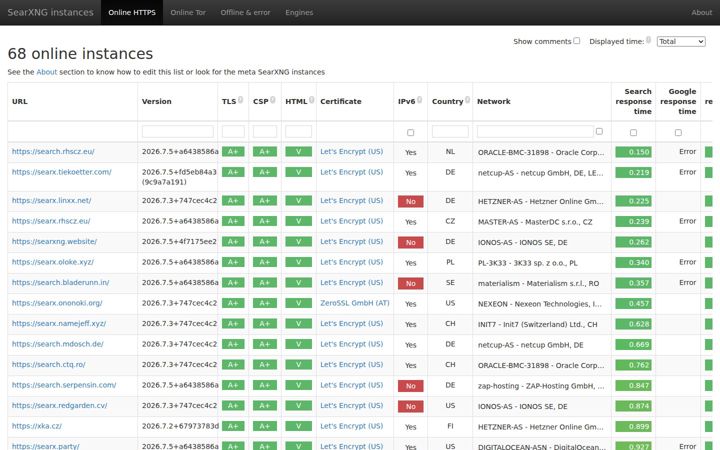Click ZeroSSL GmbH (AT) certificate link
Screen dimensions: 720x450
coord(354,303)
